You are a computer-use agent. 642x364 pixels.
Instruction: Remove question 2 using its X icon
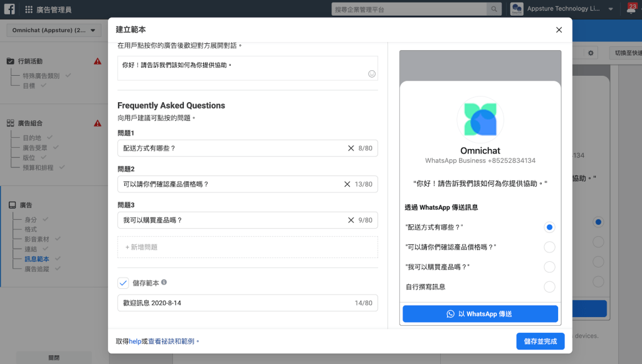tap(347, 184)
